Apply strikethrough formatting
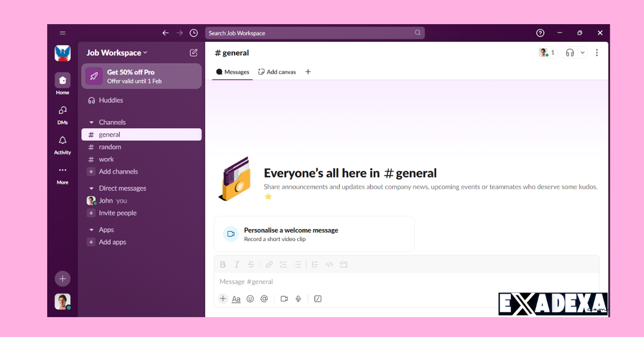 251,264
